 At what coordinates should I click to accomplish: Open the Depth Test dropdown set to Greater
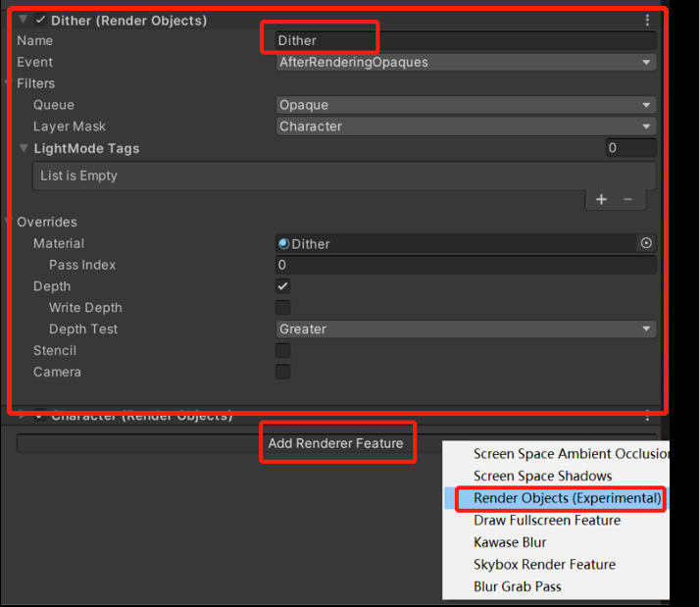(x=466, y=329)
